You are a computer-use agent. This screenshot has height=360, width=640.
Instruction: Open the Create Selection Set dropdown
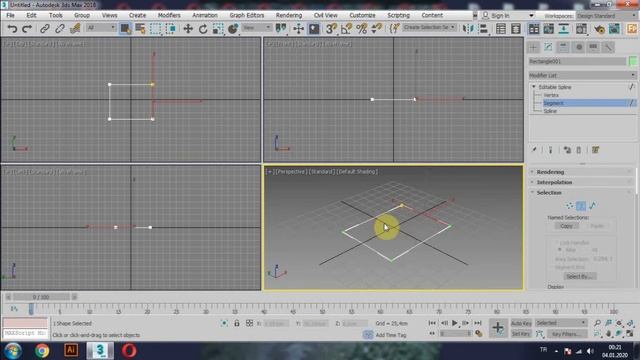[429, 27]
